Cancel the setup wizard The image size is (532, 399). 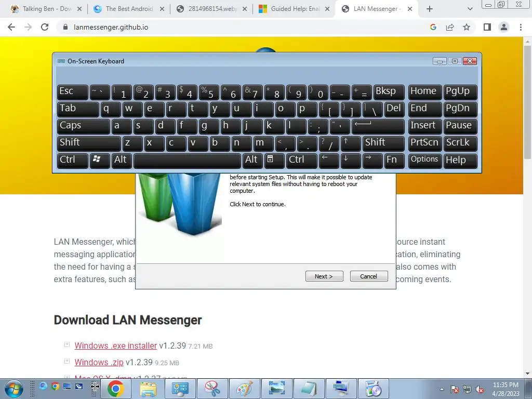pos(368,276)
